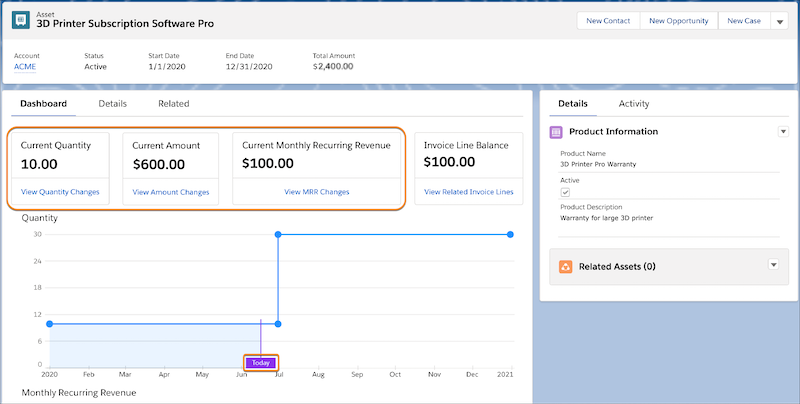The height and width of the screenshot is (404, 800).
Task: Click the asset title 3D Printer Subscription Software Pro
Action: pos(125,23)
